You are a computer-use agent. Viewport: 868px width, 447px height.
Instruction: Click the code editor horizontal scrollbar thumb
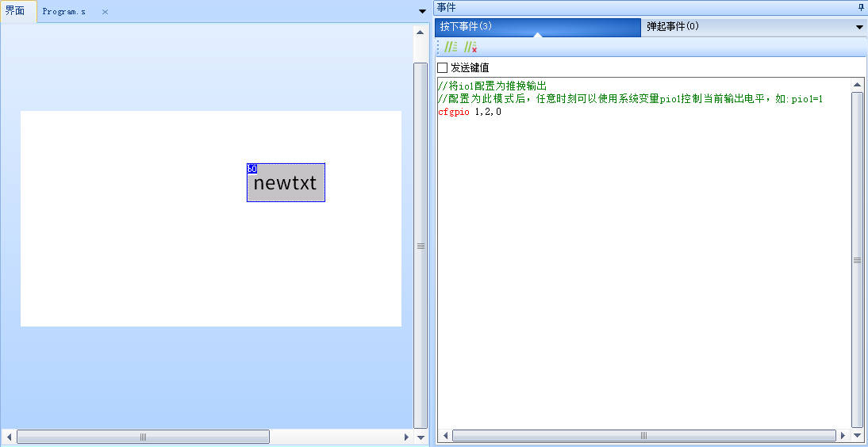[643, 435]
